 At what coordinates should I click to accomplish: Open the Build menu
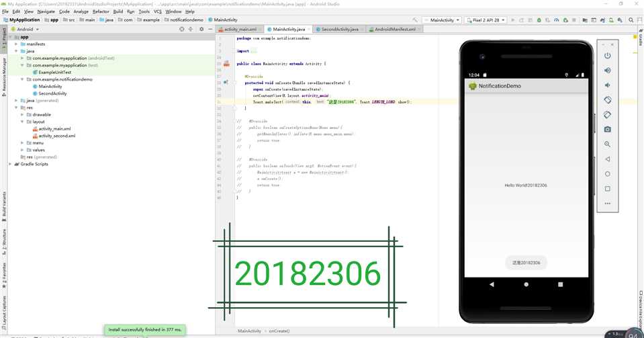point(118,11)
